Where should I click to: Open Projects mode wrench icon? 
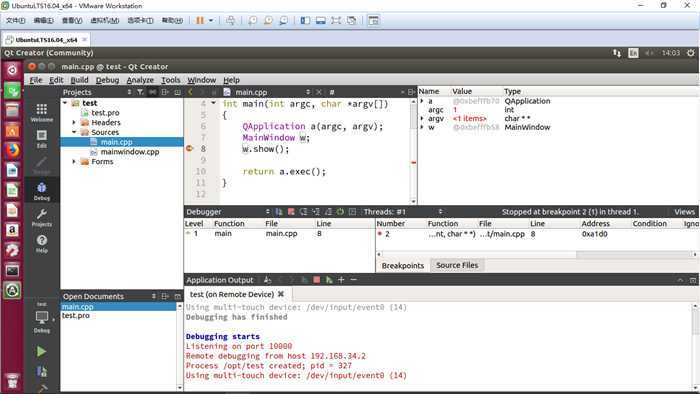(42, 217)
